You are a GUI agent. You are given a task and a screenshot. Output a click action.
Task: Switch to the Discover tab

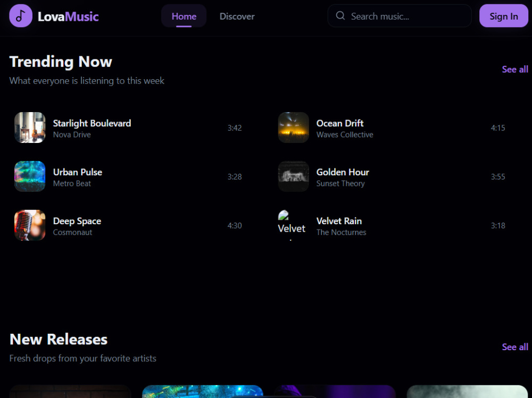coord(237,16)
